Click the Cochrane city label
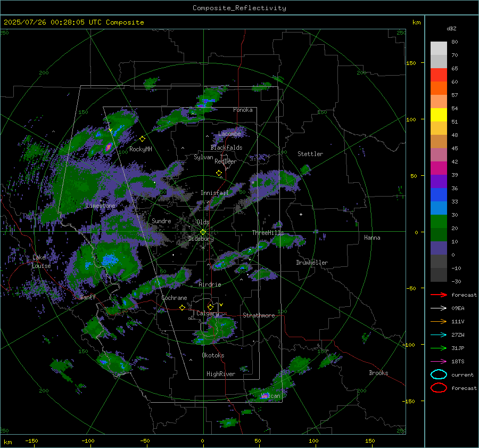479x448 pixels. [174, 298]
